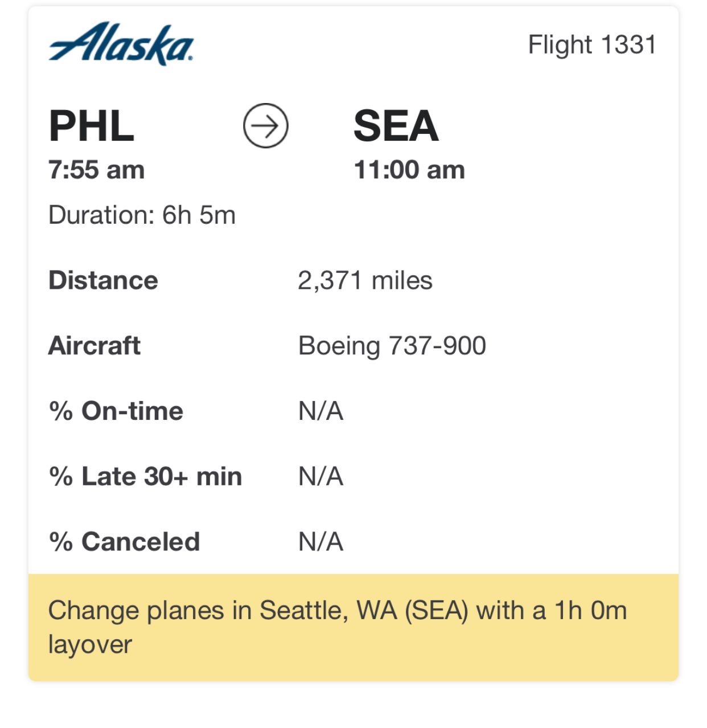
Task: Click the Duration: 6h 5m text
Action: (142, 215)
